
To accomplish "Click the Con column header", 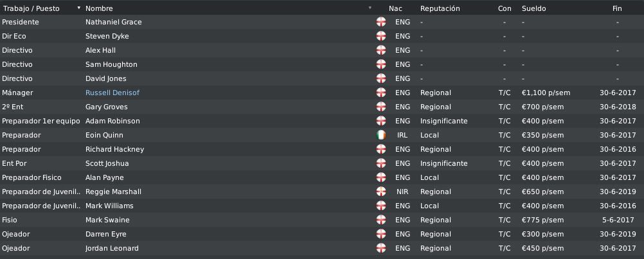I will pos(505,8).
